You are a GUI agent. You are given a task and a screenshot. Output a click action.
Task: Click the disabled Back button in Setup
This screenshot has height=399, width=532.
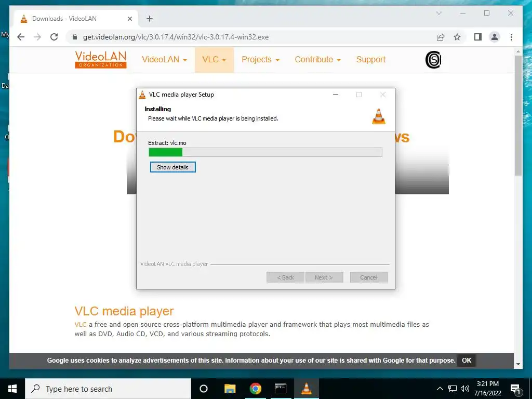[285, 277]
